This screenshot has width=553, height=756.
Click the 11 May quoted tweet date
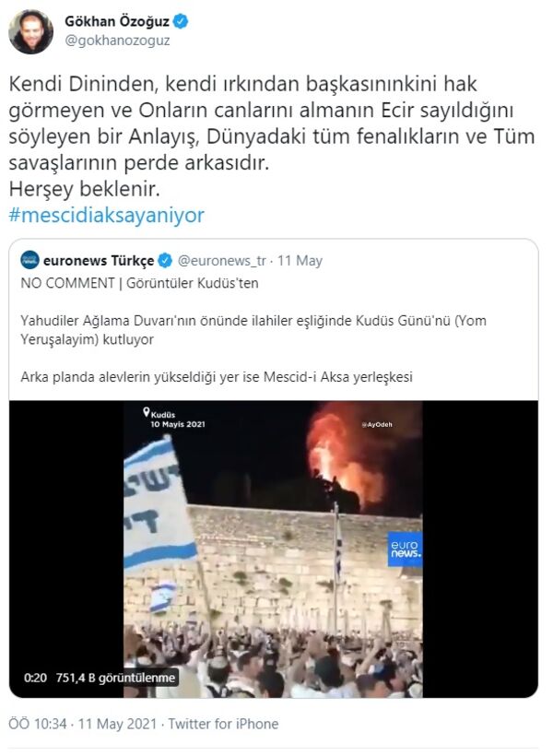(x=300, y=261)
